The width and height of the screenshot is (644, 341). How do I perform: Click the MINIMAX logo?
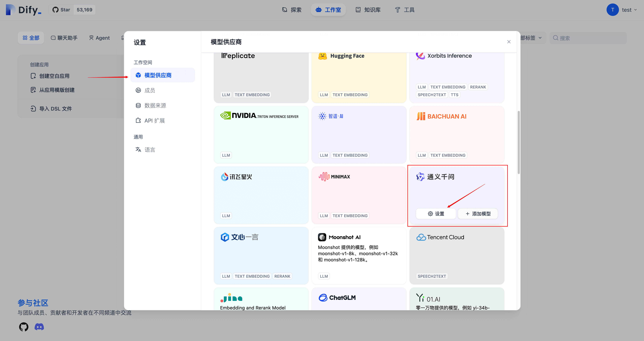point(334,176)
